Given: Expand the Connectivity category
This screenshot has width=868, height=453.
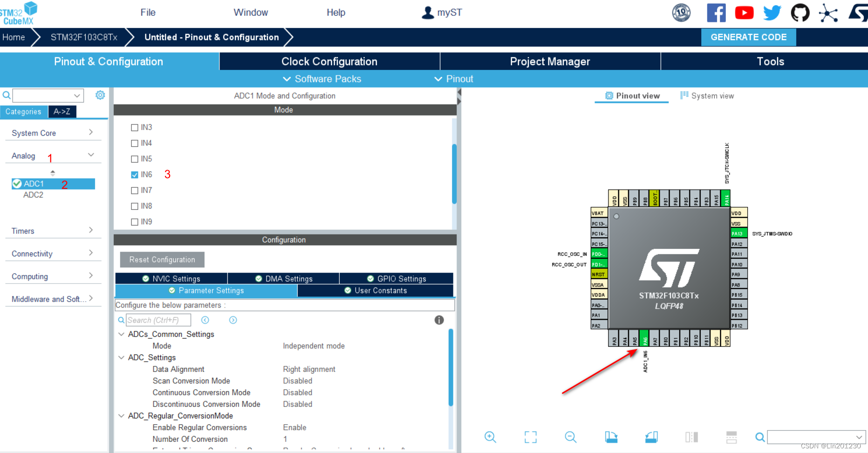Looking at the screenshot, I should [90, 253].
